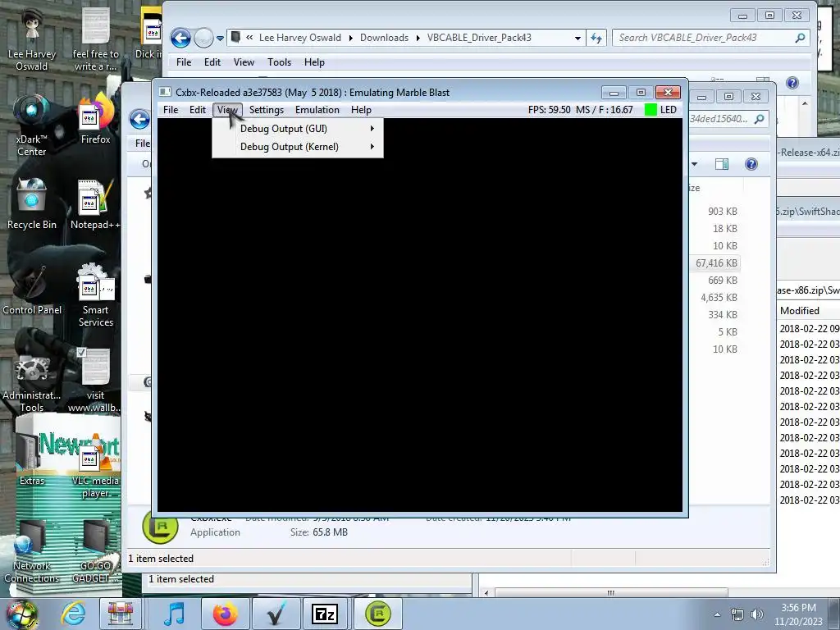Toggle selection checkbox on 'visit www.wallb..' icon
The height and width of the screenshot is (630, 840).
click(x=81, y=352)
